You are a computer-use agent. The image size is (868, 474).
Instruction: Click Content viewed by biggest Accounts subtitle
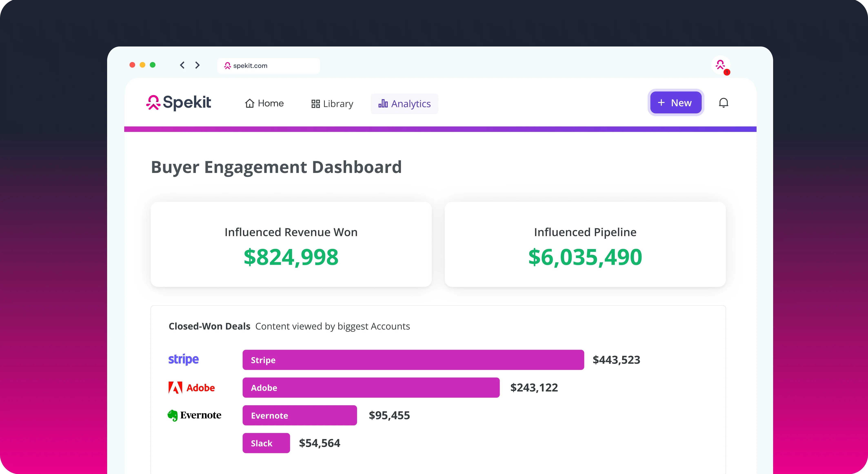coord(333,326)
